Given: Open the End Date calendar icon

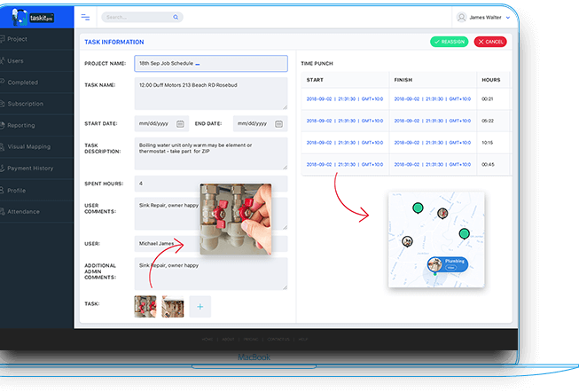Looking at the screenshot, I should click(278, 124).
